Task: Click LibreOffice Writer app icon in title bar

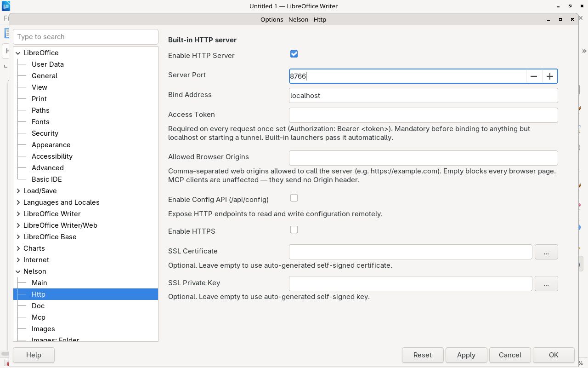Action: (x=6, y=6)
